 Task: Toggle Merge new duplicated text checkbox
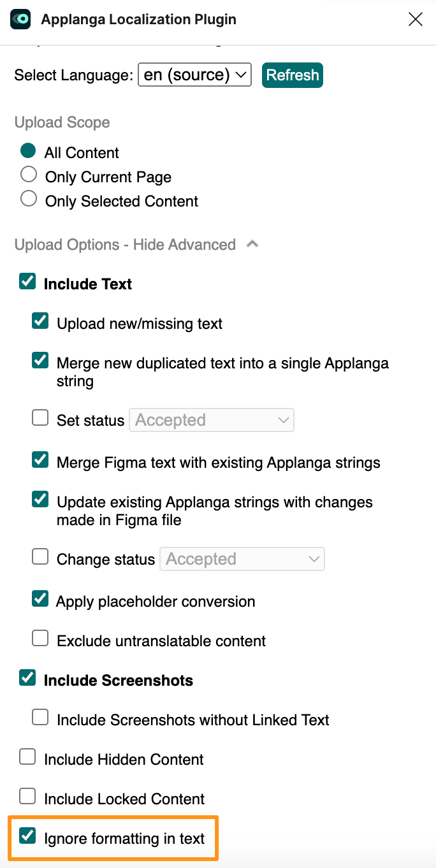point(40,361)
